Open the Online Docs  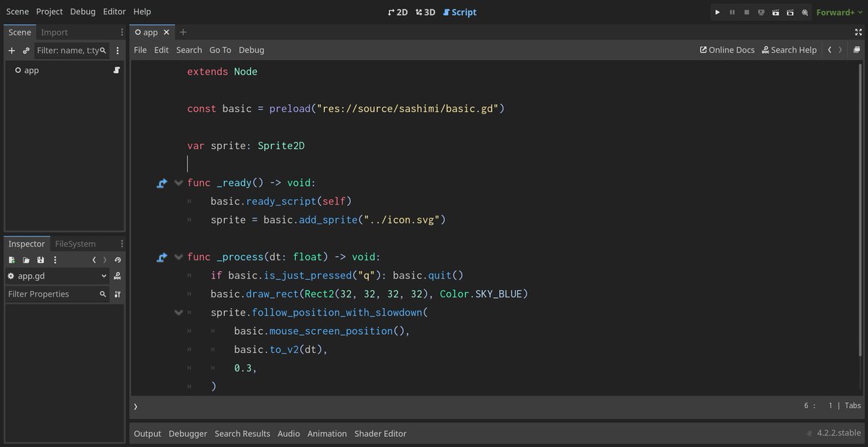726,50
